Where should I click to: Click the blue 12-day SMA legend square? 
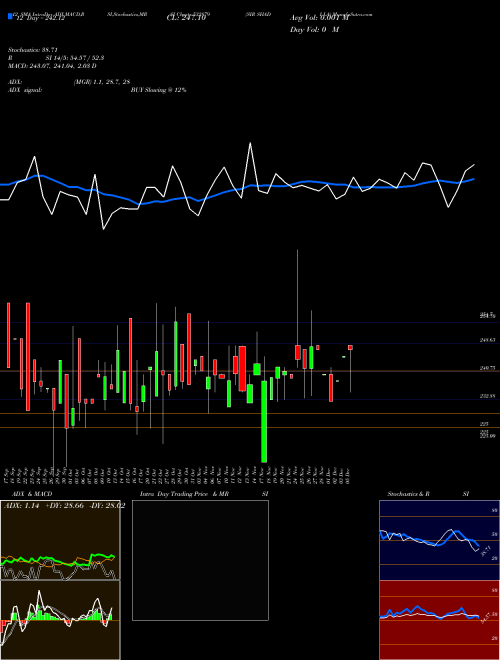(10, 16)
